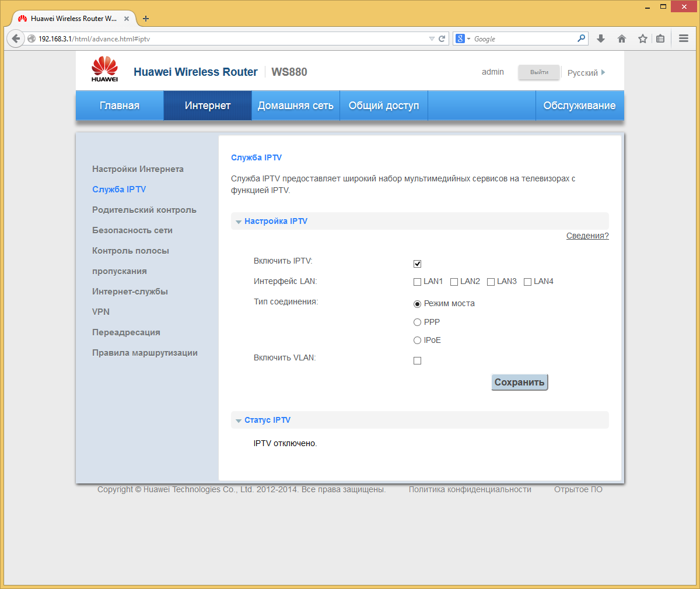Image resolution: width=700 pixels, height=589 pixels.
Task: Click the Сохранить button
Action: (x=520, y=383)
